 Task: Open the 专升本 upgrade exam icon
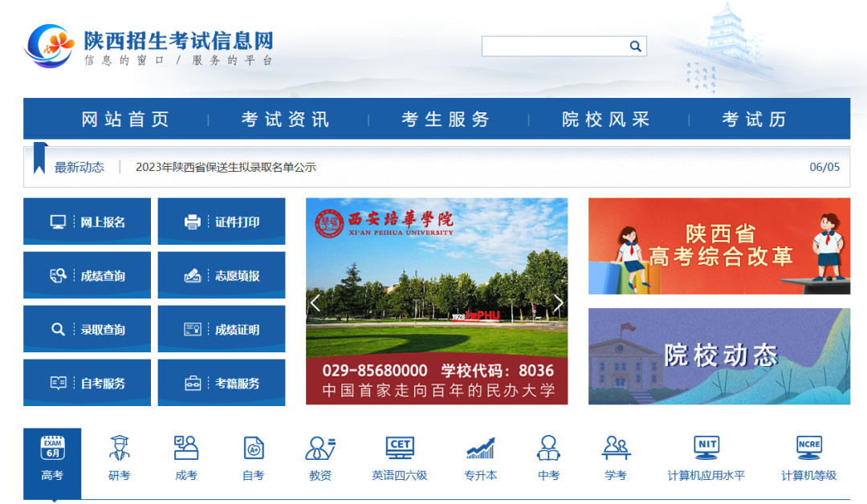(x=480, y=454)
